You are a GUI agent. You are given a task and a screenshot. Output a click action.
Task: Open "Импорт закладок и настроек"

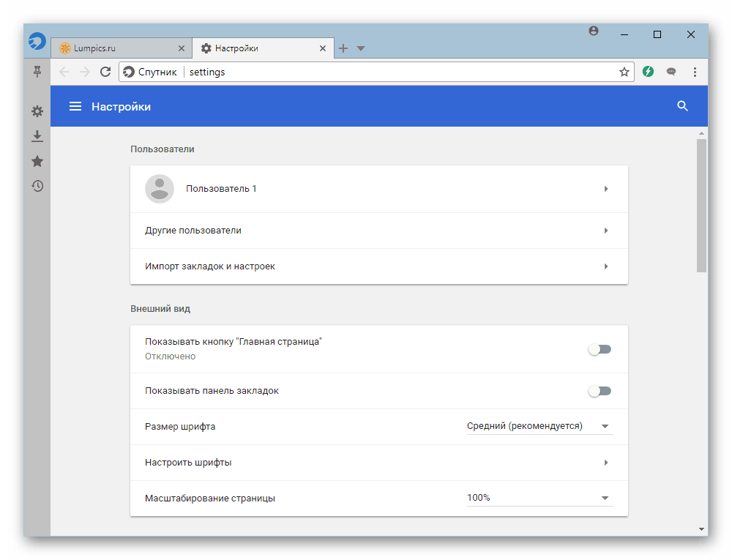tap(378, 266)
